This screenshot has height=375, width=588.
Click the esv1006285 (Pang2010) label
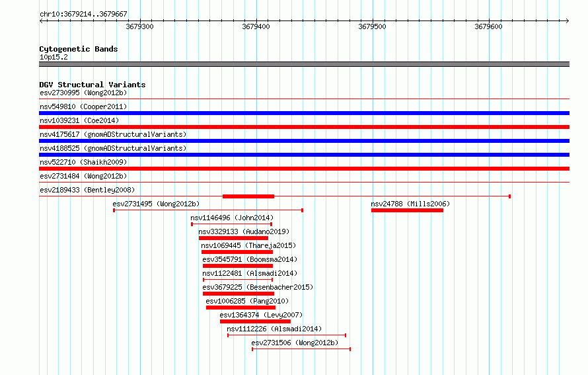click(x=247, y=301)
